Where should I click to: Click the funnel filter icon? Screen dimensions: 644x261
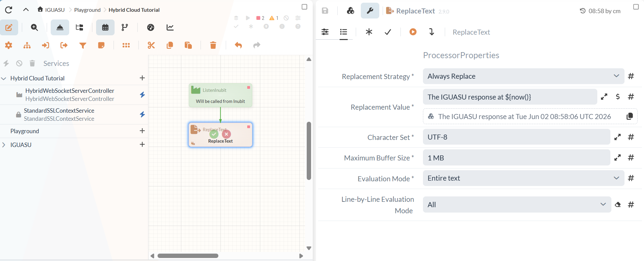point(83,45)
